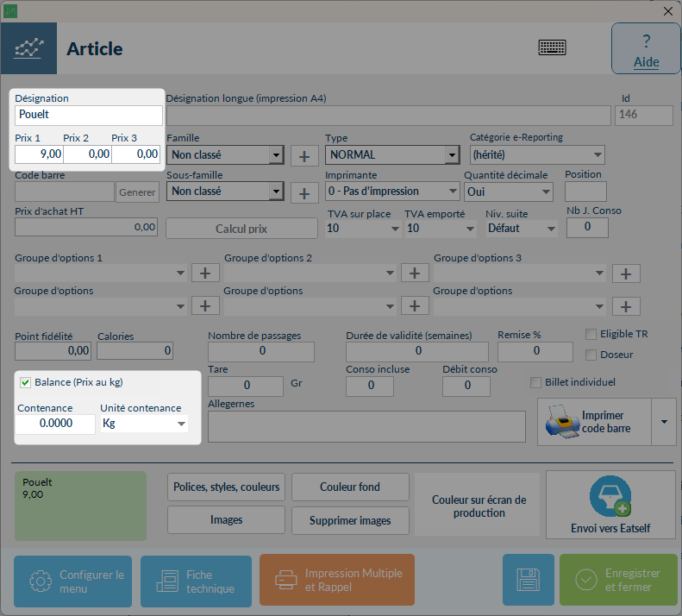This screenshot has width=682, height=616.
Task: Click the statistics chart icon beside Article
Action: 28,48
